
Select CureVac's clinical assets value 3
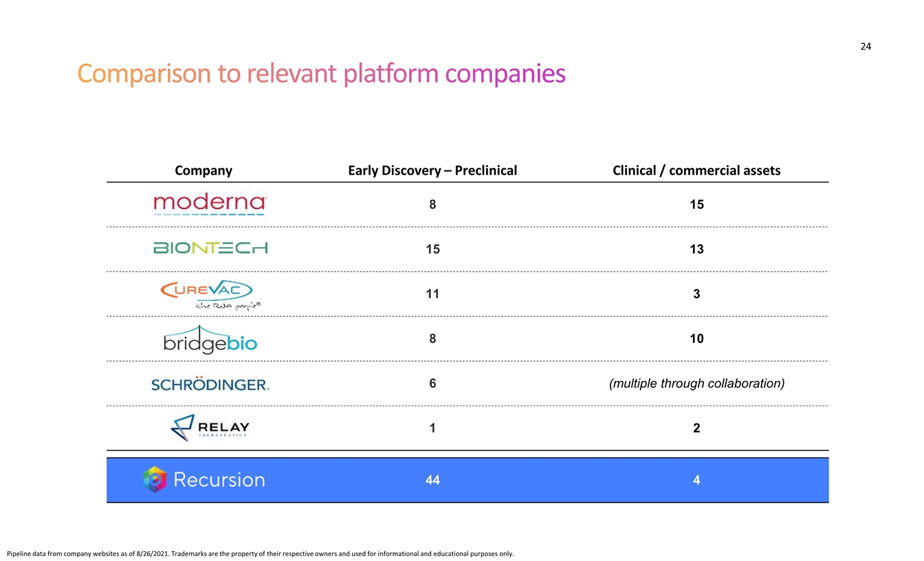click(x=696, y=294)
